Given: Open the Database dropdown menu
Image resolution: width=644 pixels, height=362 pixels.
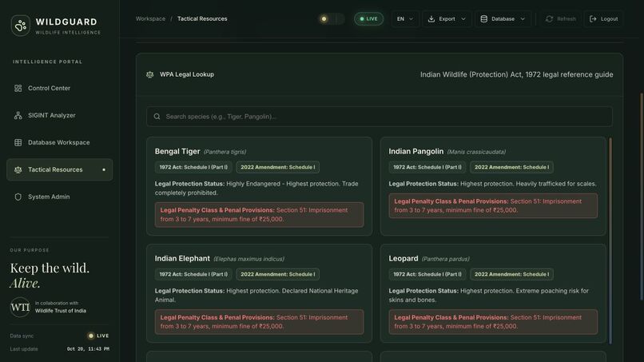Looking at the screenshot, I should pyautogui.click(x=503, y=19).
